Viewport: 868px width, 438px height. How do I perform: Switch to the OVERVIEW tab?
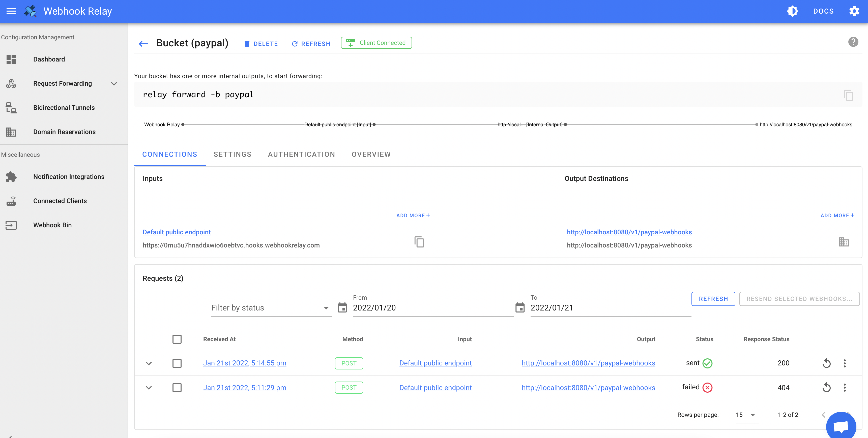(371, 154)
